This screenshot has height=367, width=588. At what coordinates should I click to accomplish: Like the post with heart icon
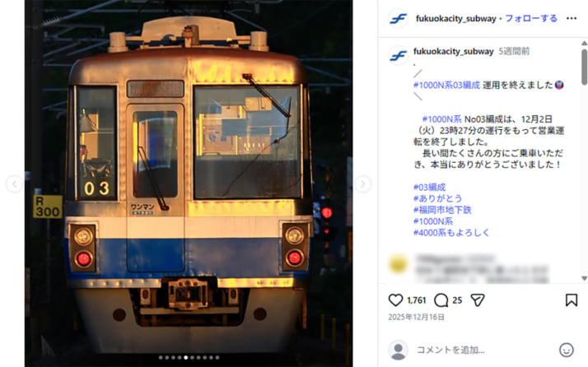pos(395,300)
